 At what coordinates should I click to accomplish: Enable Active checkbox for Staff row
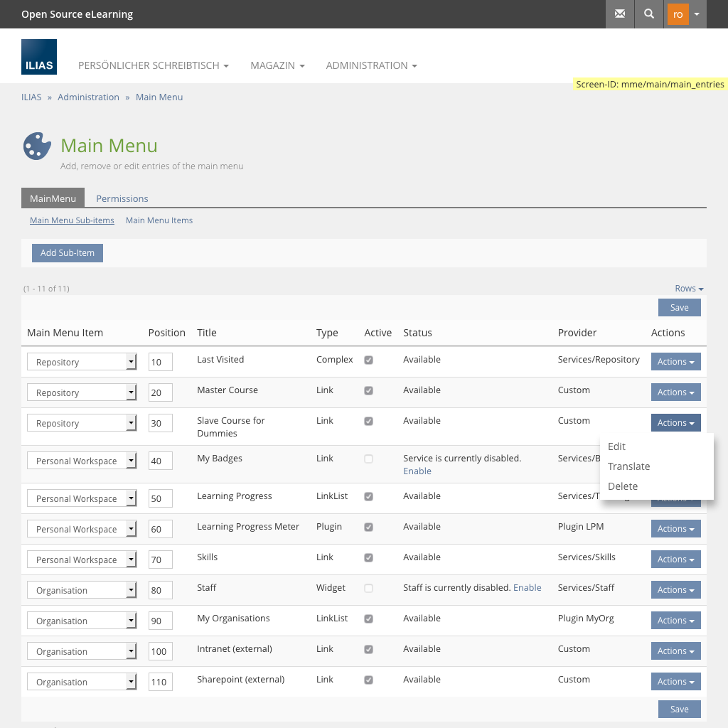pos(368,589)
